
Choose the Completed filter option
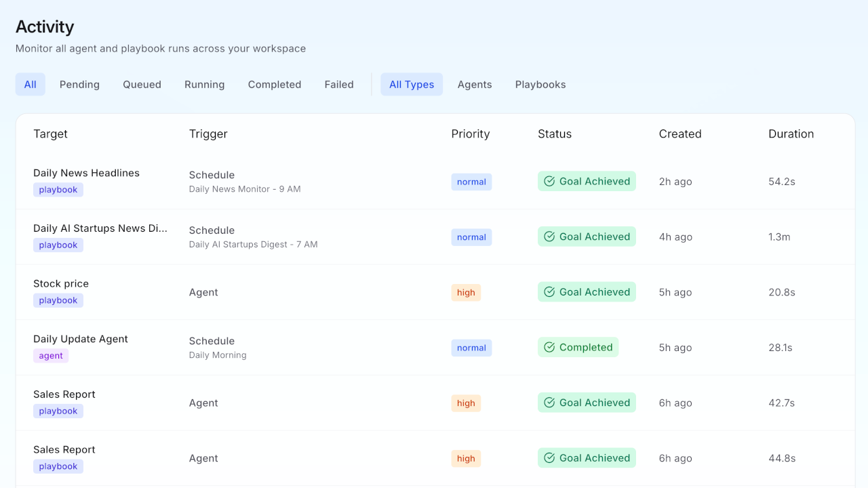tap(274, 84)
